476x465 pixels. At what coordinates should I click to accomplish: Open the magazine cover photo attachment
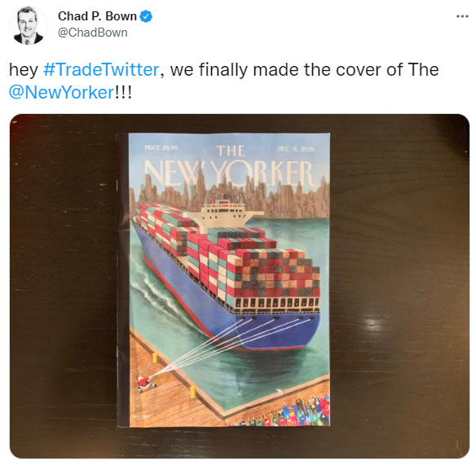240,286
